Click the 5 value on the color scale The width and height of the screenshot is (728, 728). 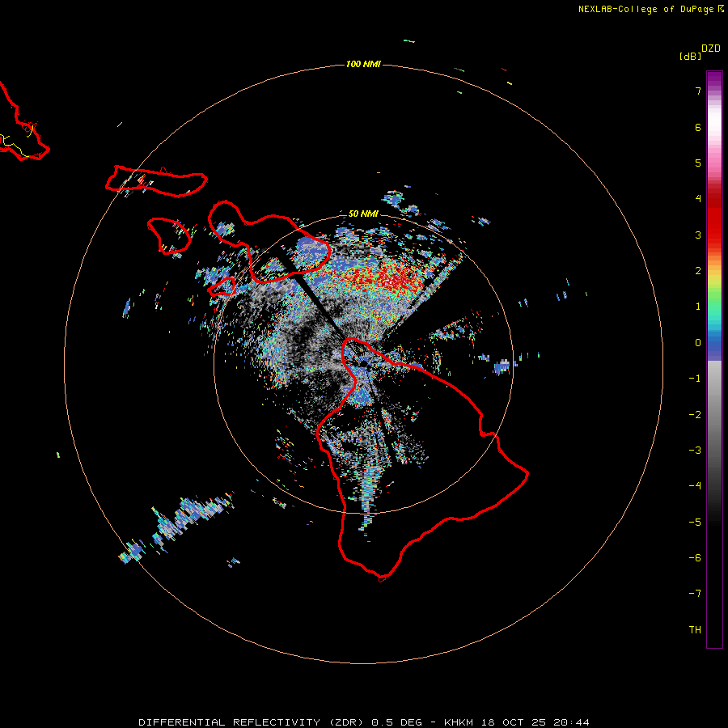click(698, 163)
